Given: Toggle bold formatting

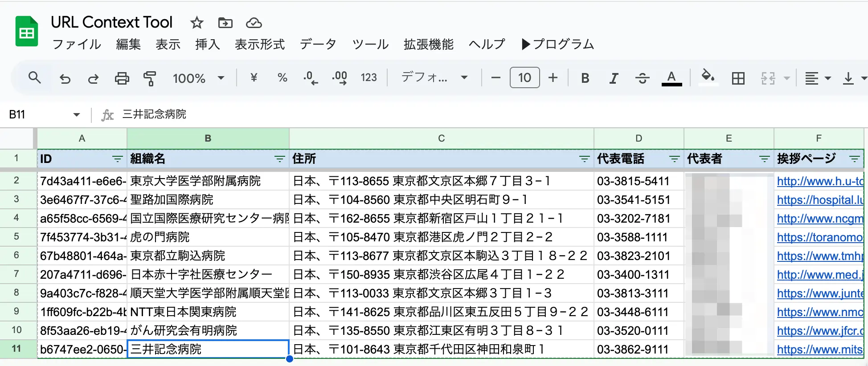Looking at the screenshot, I should (585, 78).
